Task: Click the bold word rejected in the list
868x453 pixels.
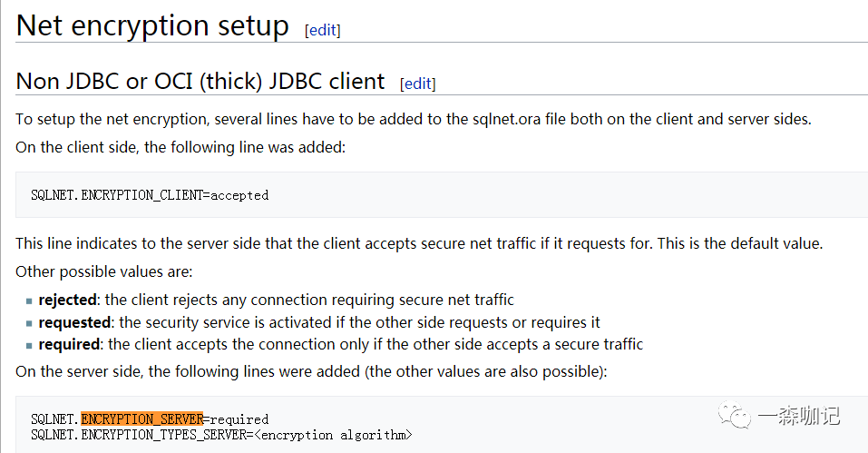Action: 68,300
